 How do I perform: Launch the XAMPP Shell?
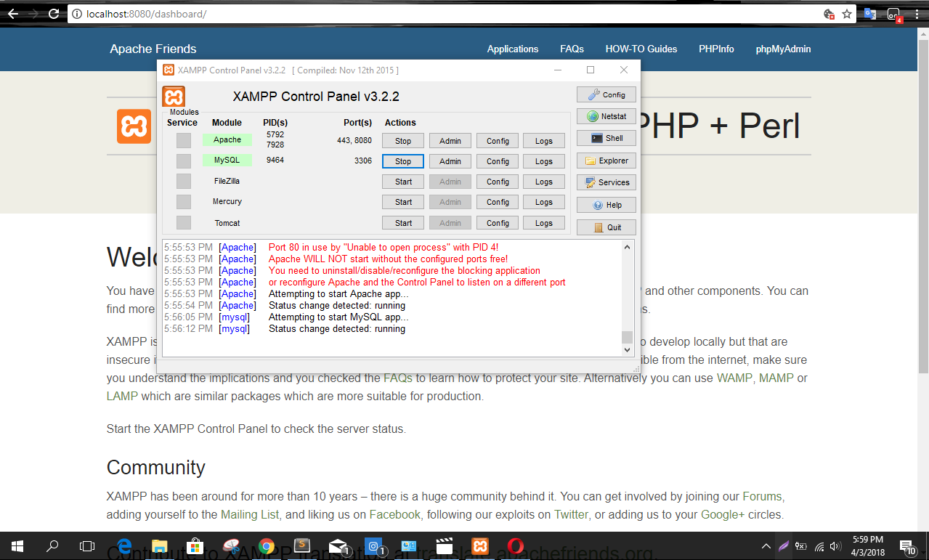coord(607,138)
